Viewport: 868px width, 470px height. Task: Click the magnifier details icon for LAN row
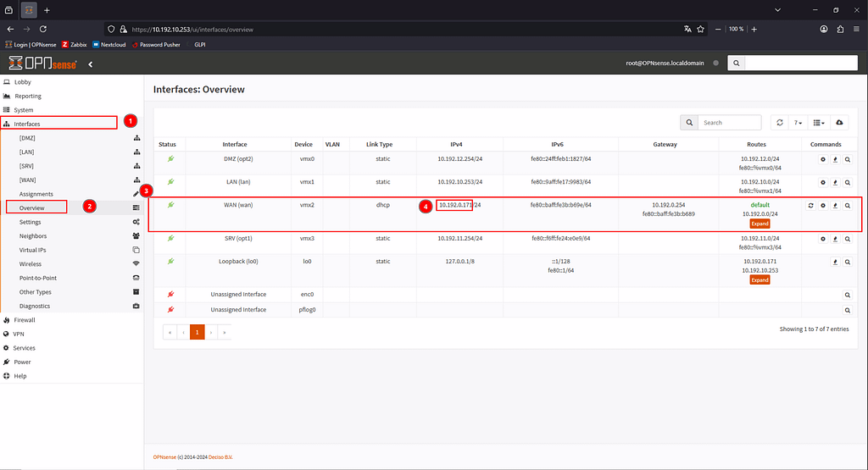tap(847, 182)
